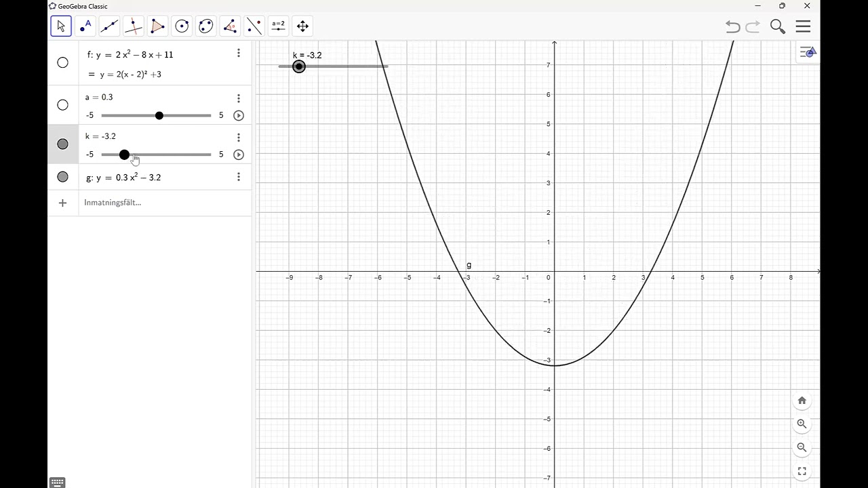Select the vertex form y = 2(x - 2)² +3
Viewport: 868px width, 488px height.
click(x=130, y=75)
